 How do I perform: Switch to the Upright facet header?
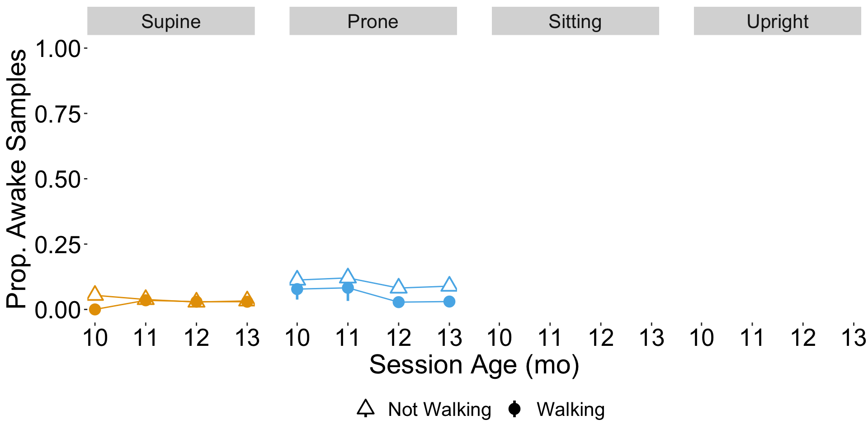point(777,21)
